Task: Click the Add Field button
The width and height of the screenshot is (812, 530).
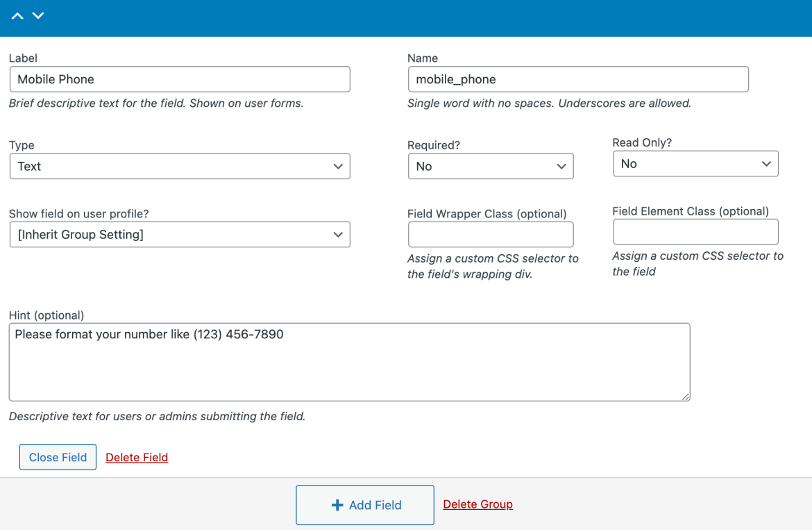Action: [x=364, y=505]
